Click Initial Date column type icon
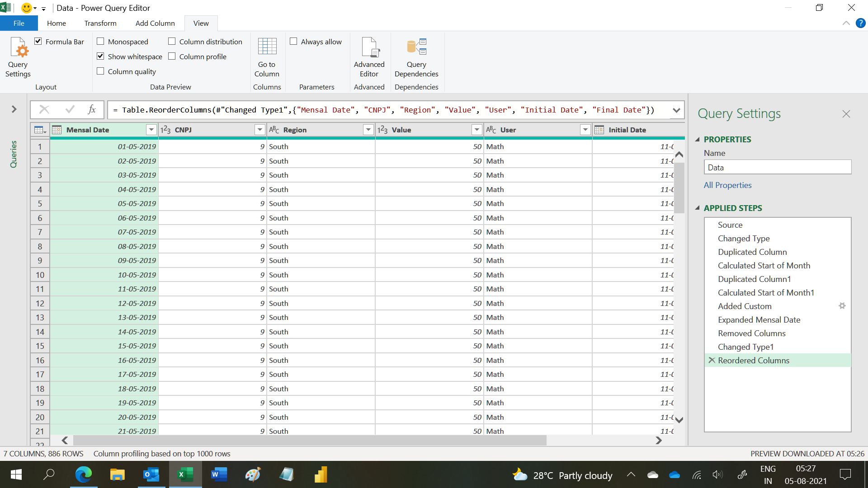The height and width of the screenshot is (488, 868). (x=599, y=130)
